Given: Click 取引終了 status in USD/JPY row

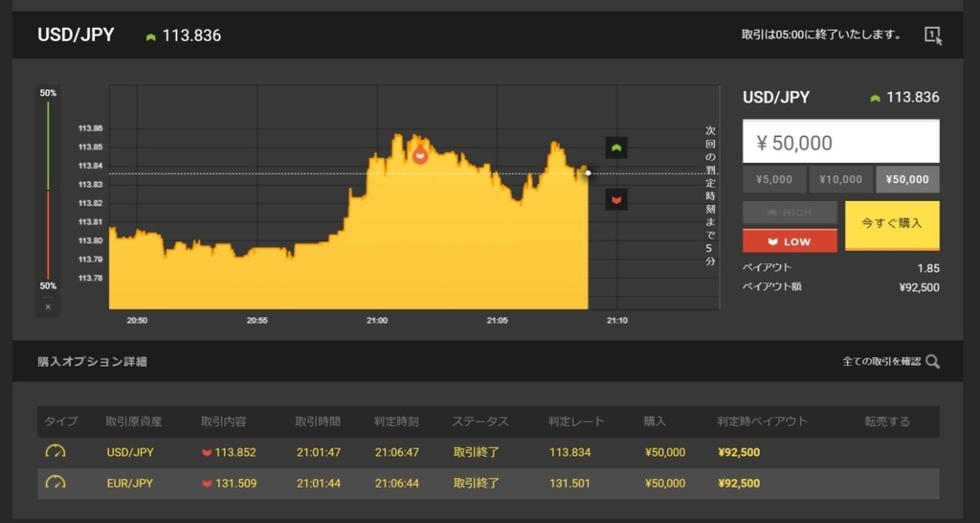Looking at the screenshot, I should (x=477, y=452).
